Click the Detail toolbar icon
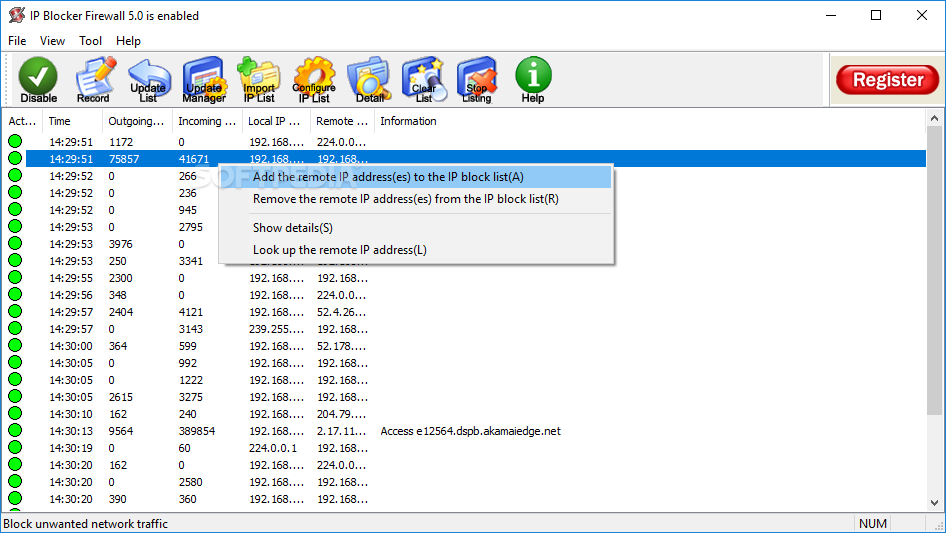 pos(369,80)
